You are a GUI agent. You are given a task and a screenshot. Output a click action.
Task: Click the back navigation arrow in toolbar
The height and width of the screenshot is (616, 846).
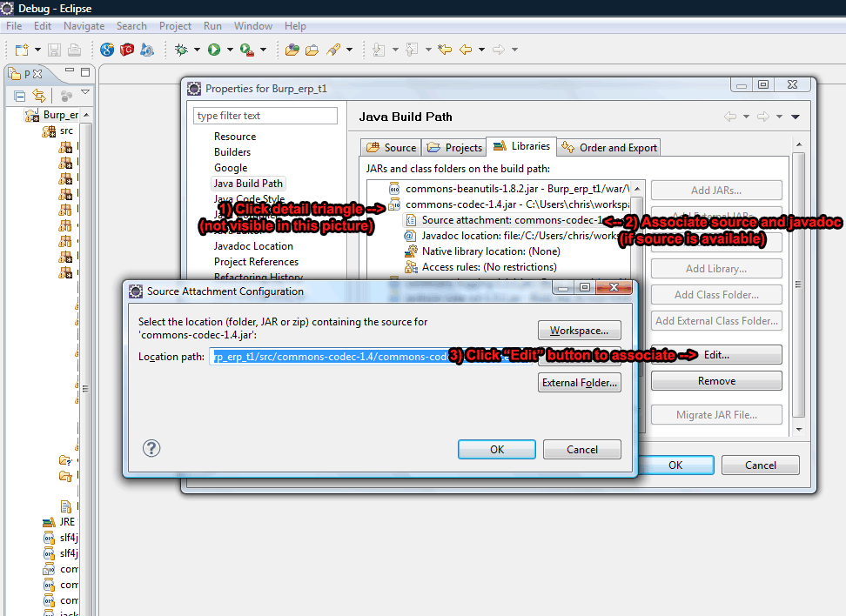point(465,50)
